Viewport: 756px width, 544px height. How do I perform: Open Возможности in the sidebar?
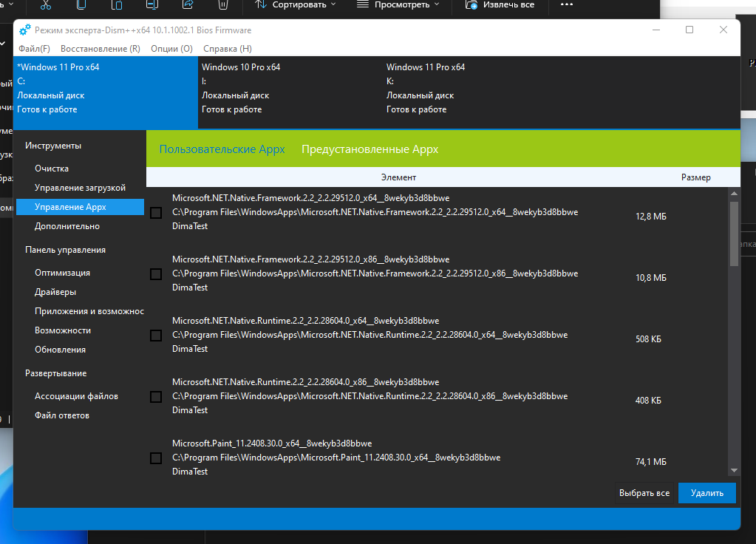pyautogui.click(x=63, y=330)
